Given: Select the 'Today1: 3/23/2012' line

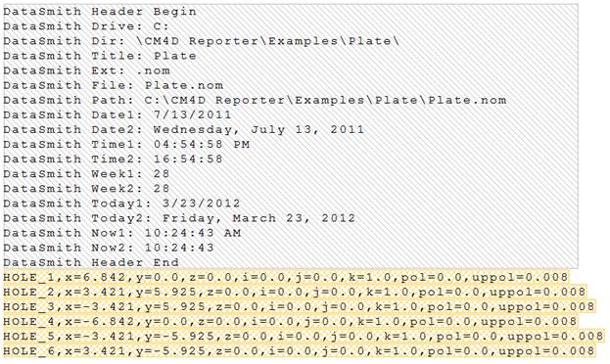Looking at the screenshot, I should [121, 204].
